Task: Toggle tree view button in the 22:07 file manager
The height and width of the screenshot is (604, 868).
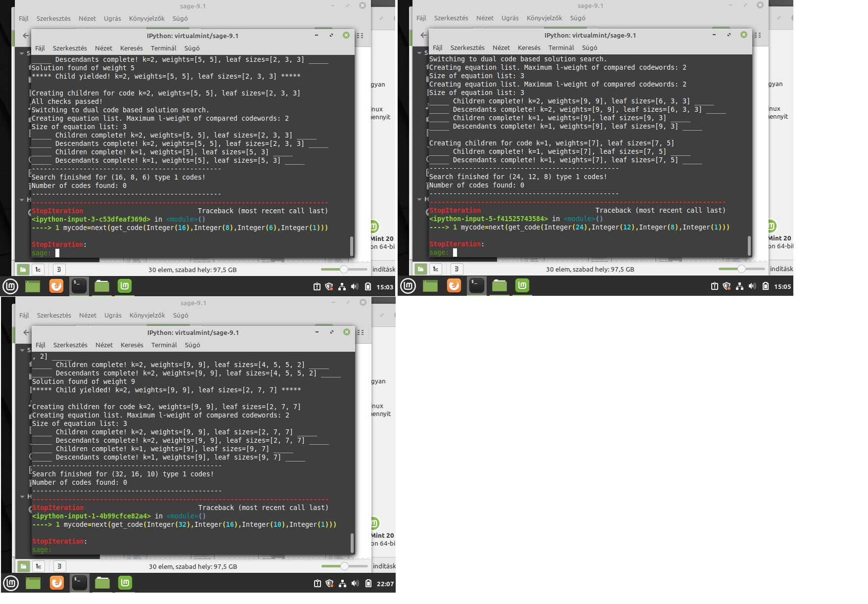Action: [39, 566]
